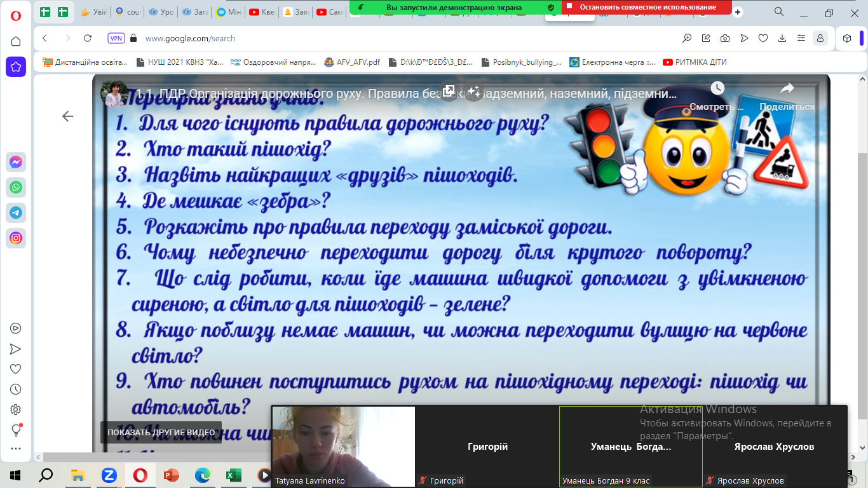The height and width of the screenshot is (488, 868).
Task: Click the send-arrow icon in address bar
Action: (744, 38)
